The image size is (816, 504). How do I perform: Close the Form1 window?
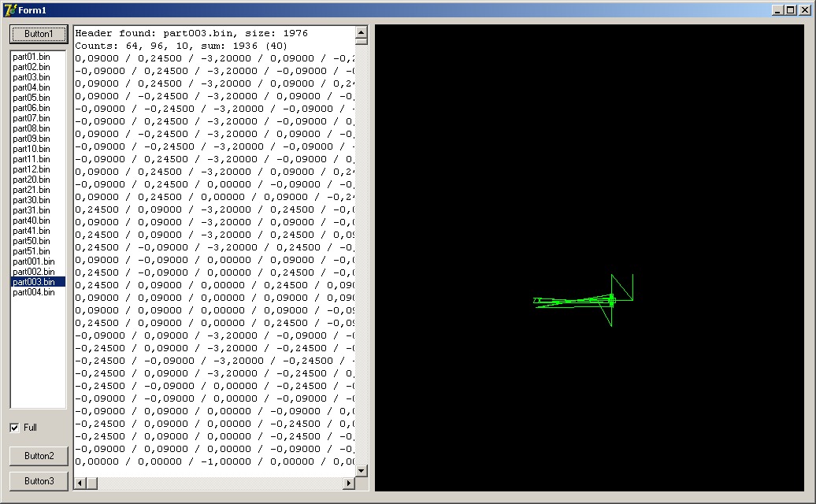805,10
